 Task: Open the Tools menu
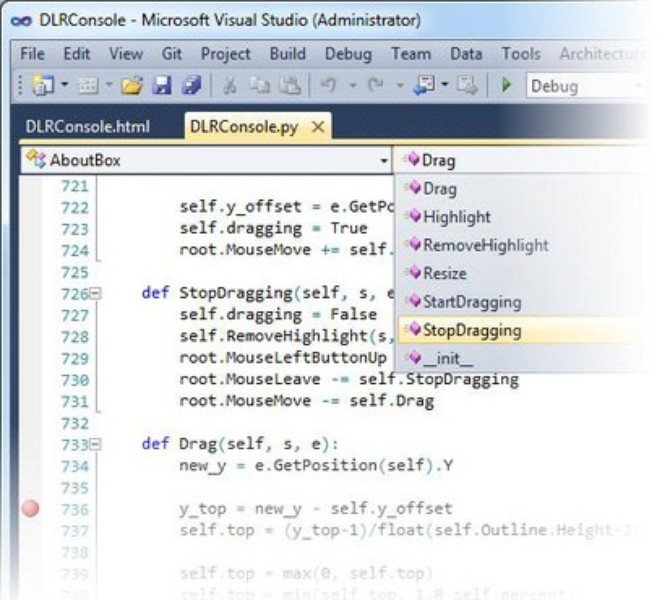pos(521,54)
